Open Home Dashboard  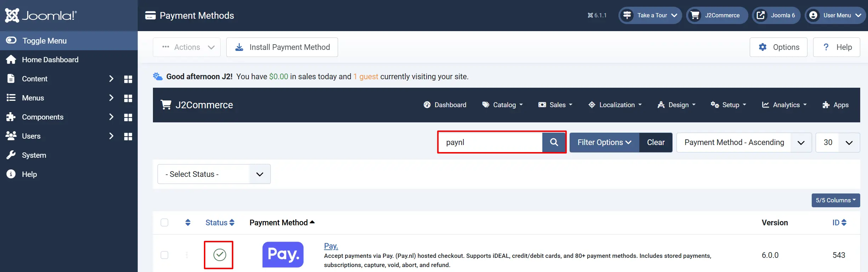pyautogui.click(x=50, y=60)
